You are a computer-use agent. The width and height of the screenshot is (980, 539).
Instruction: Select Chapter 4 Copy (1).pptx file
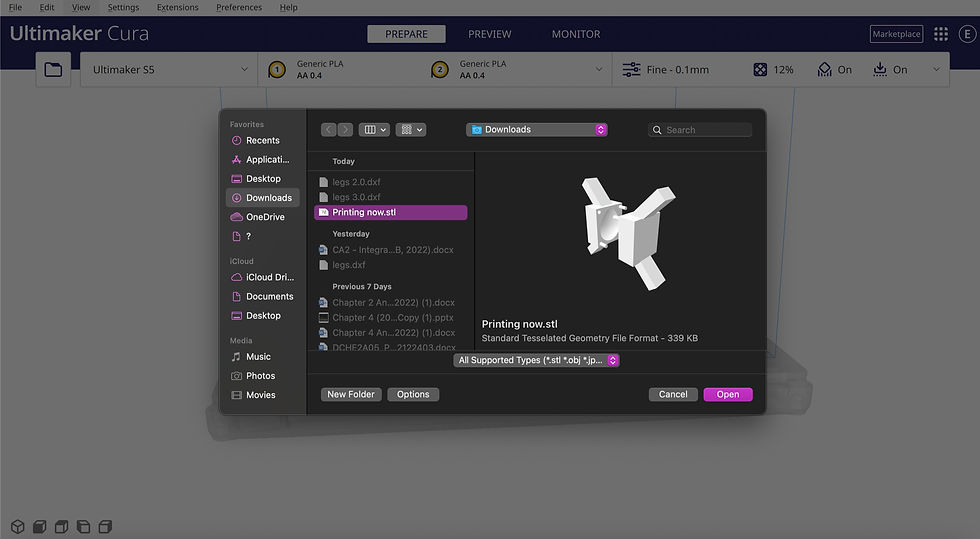pos(391,318)
